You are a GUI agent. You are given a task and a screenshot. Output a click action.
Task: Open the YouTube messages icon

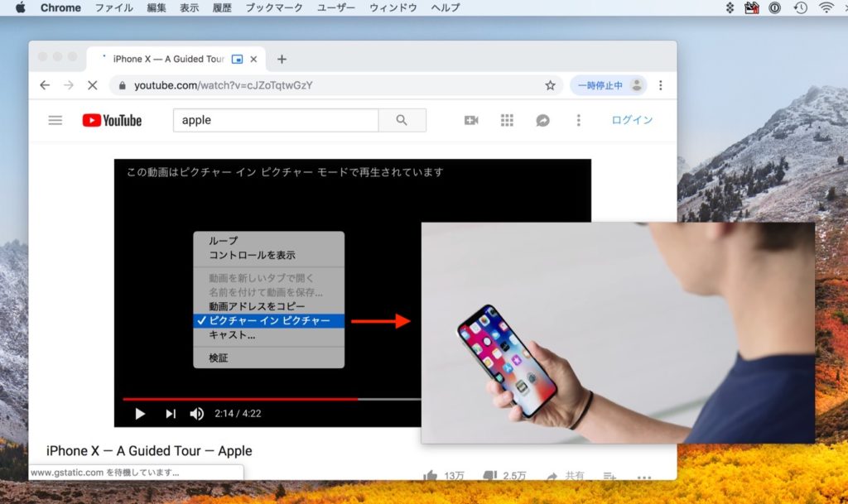[542, 120]
